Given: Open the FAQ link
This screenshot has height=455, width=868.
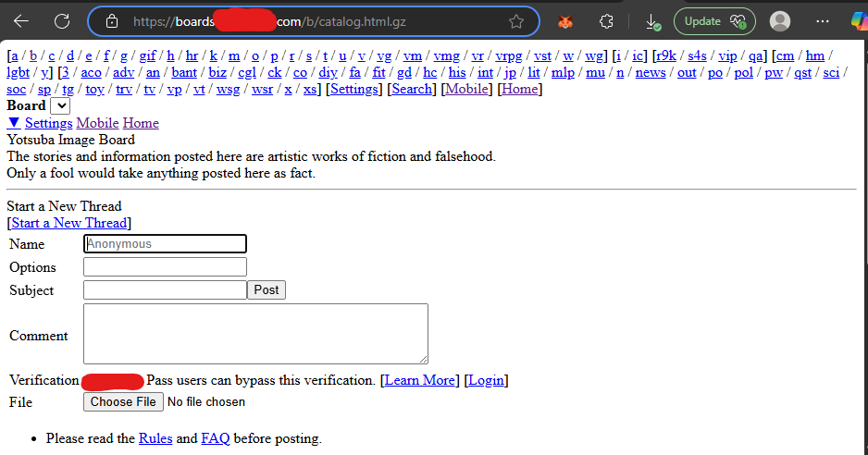Looking at the screenshot, I should [x=216, y=438].
